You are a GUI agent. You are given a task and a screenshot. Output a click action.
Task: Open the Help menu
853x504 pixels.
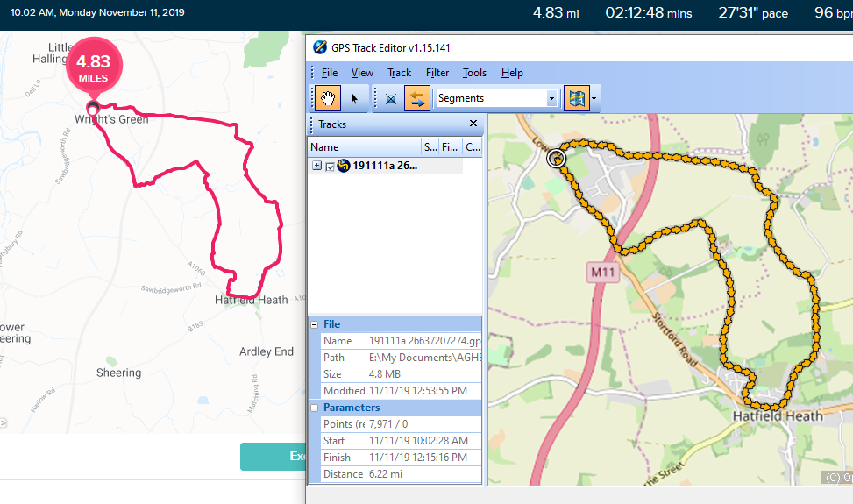(512, 73)
